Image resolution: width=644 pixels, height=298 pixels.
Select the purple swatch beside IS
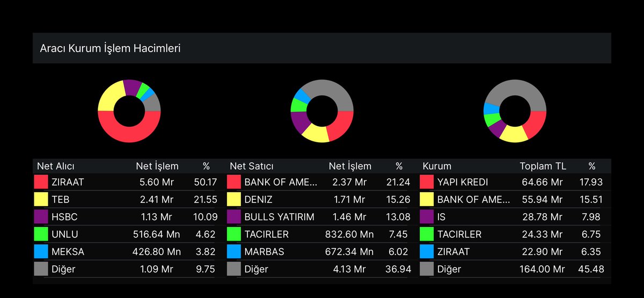(x=427, y=217)
